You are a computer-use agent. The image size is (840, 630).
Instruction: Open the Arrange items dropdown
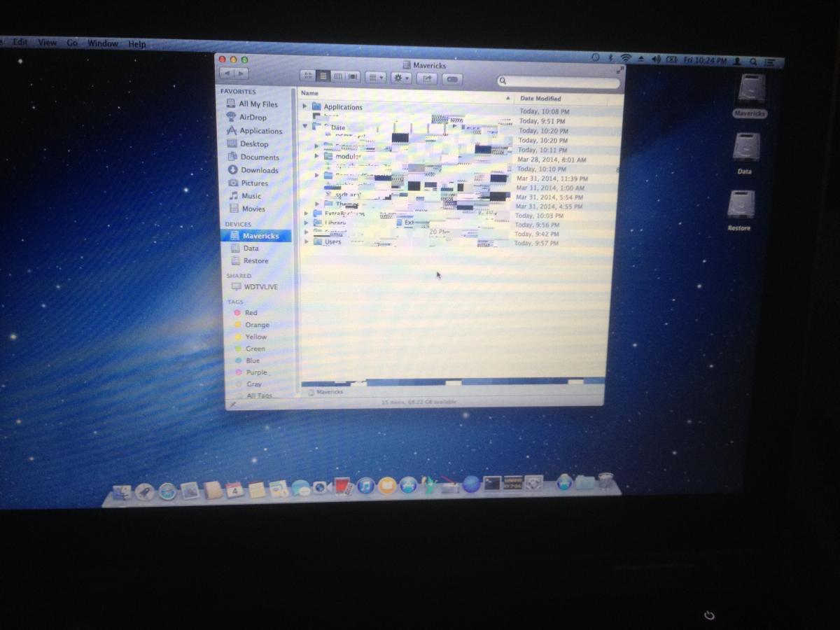tap(376, 77)
